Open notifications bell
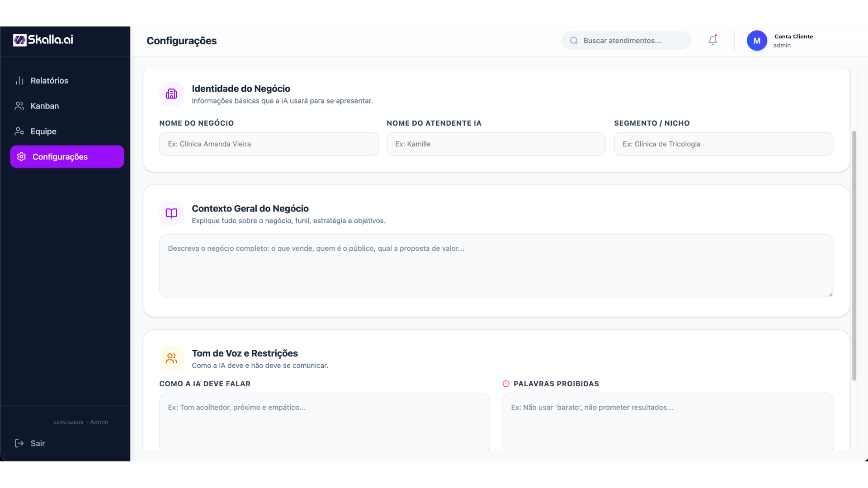868x488 pixels. [712, 41]
